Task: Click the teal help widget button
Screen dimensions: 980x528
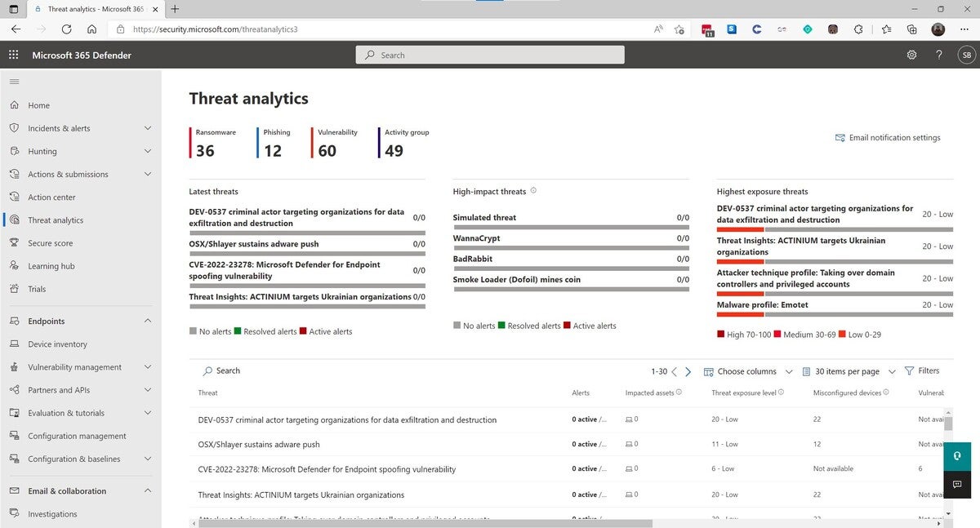Action: (x=957, y=455)
